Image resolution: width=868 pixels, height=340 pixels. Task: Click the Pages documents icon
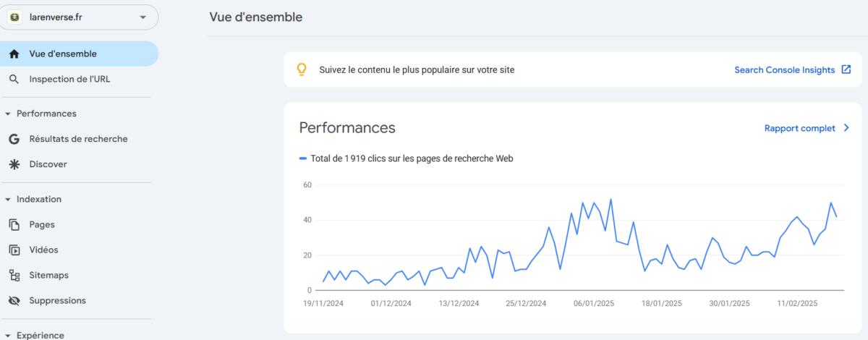(14, 225)
